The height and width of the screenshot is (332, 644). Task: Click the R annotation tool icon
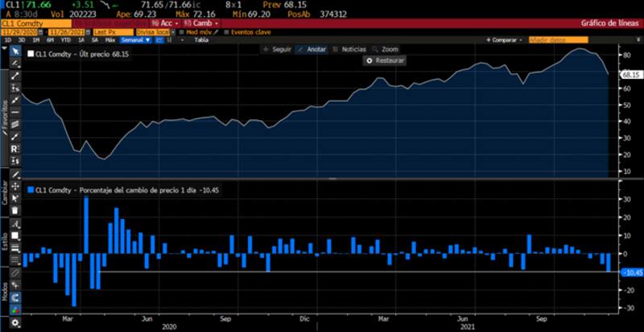tap(14, 149)
